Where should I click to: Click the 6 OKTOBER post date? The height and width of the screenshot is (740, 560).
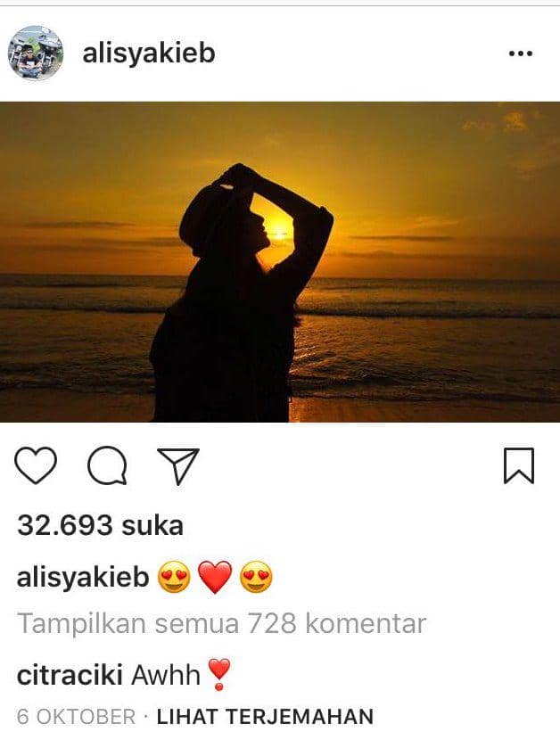tap(76, 717)
